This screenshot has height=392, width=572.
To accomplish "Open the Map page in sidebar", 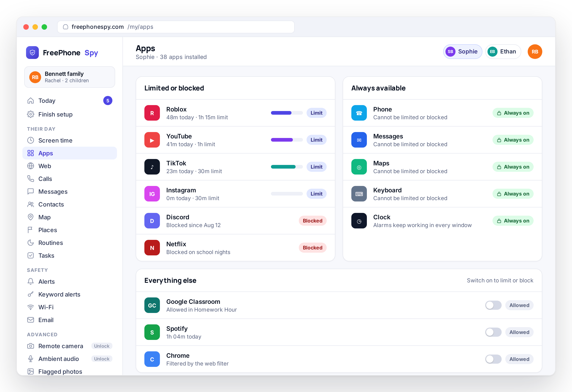I will click(x=70, y=217).
